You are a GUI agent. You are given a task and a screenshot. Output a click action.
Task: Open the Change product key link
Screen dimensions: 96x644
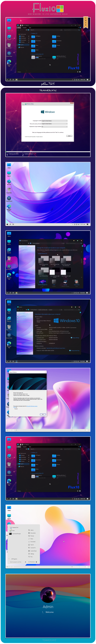point(74,351)
